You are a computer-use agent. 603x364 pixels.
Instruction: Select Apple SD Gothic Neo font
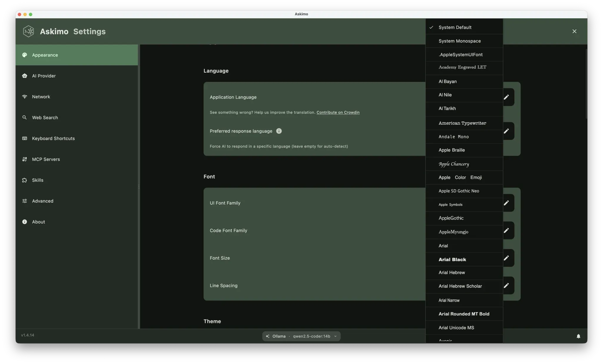(x=464, y=191)
